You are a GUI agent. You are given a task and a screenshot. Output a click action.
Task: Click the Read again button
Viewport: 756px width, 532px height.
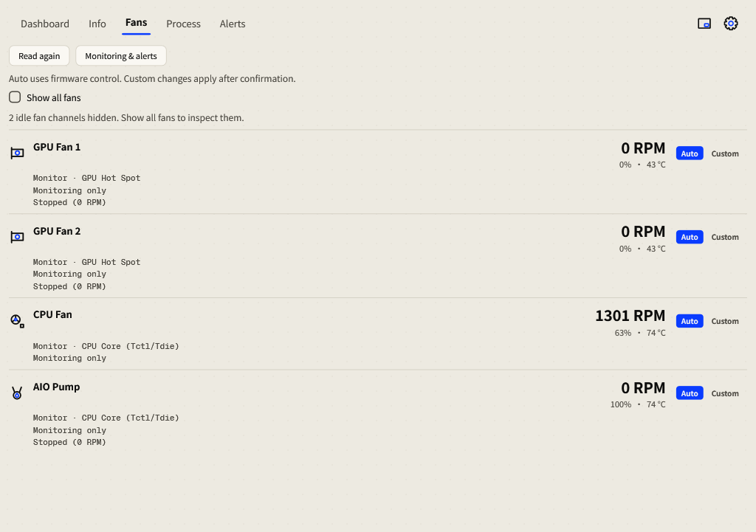(x=39, y=56)
